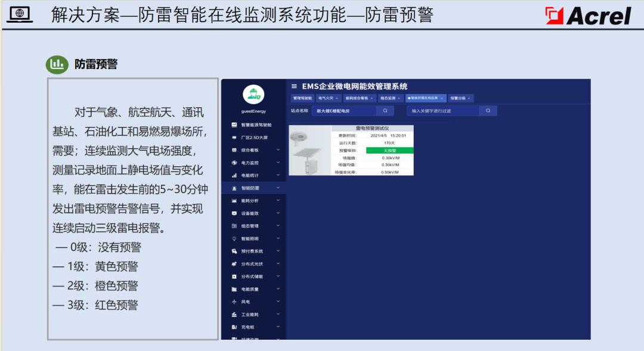The width and height of the screenshot is (644, 351).
Task: Expand the 分布式光伏 menu chevron
Action: (x=278, y=263)
